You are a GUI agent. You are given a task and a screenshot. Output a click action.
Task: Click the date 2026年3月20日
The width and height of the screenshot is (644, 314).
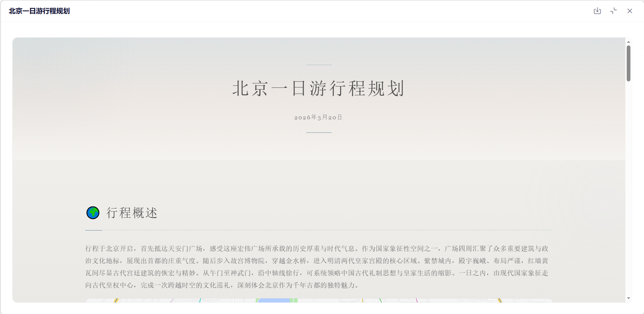[318, 117]
